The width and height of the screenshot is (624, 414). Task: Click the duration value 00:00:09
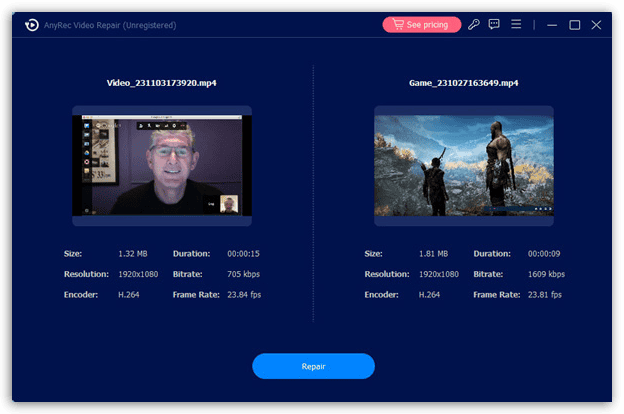point(544,254)
